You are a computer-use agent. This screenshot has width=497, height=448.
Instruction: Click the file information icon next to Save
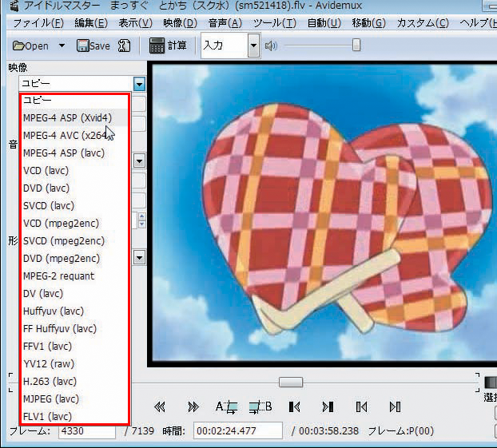(125, 46)
